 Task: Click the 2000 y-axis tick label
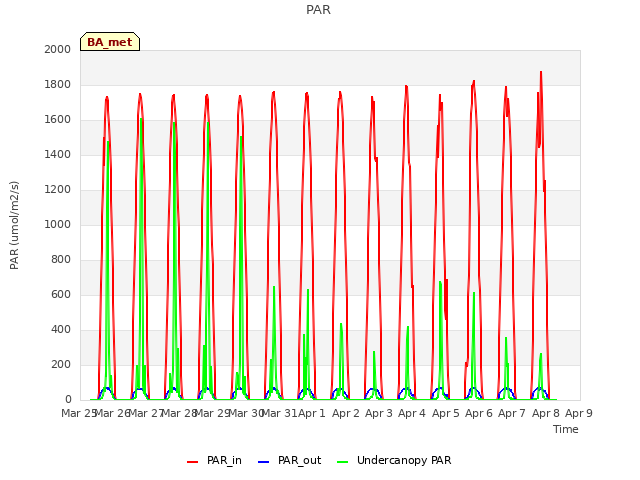coord(58,49)
